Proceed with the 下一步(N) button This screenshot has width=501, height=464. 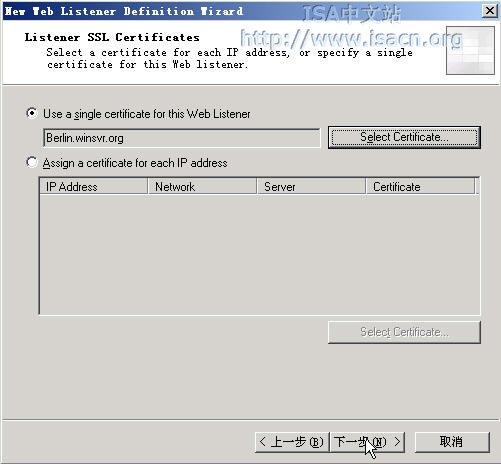367,442
